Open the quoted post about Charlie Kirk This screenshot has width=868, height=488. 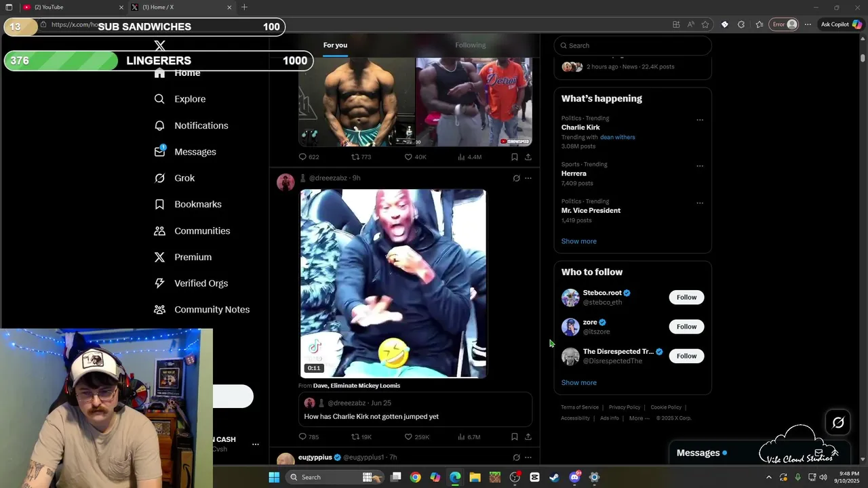tap(415, 410)
